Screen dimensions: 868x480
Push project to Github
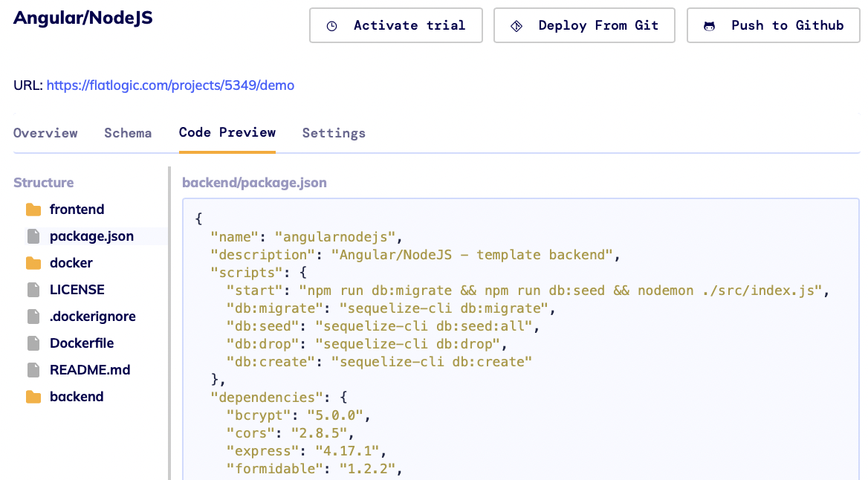click(774, 25)
